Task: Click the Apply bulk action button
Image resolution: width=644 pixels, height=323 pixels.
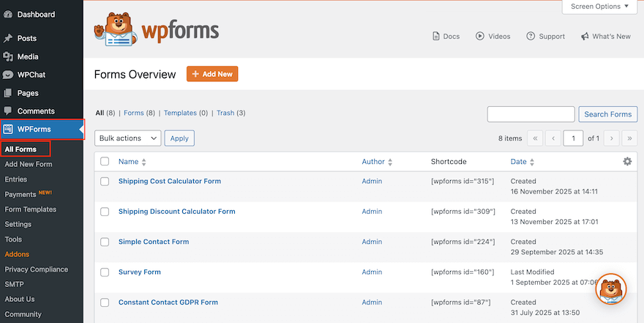Action: [x=179, y=138]
